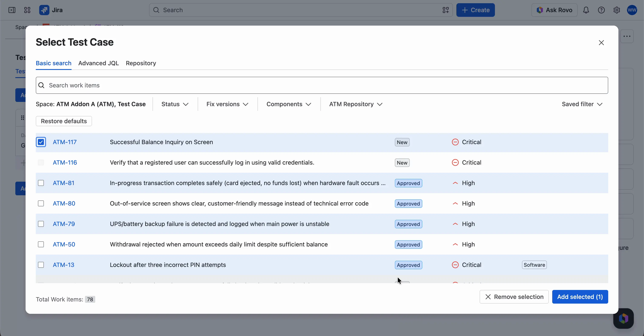
Task: Click 'Successful Balance Inquiry on Screen' summary
Action: pyautogui.click(x=161, y=142)
